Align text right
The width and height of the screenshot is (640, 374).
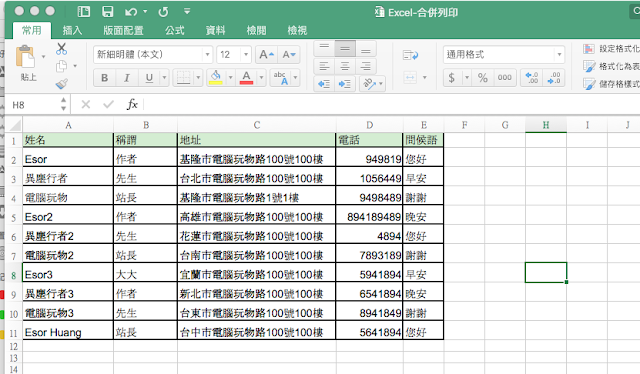(366, 66)
